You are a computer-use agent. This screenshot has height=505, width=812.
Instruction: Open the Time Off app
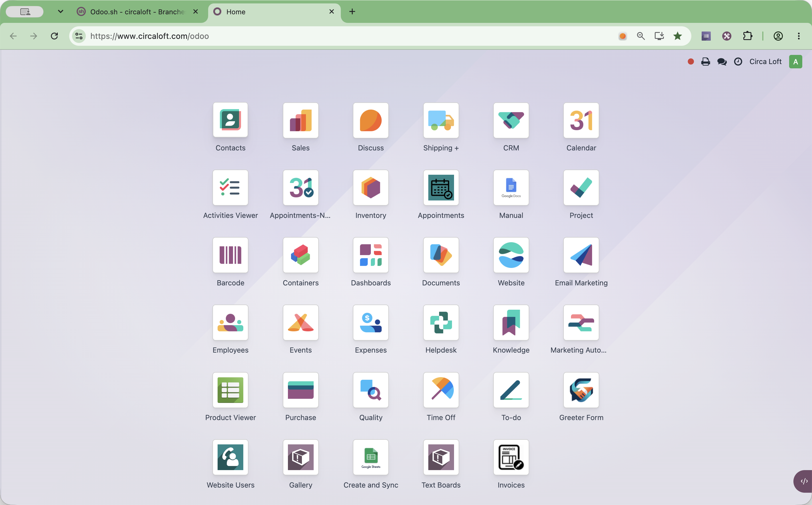pyautogui.click(x=441, y=390)
